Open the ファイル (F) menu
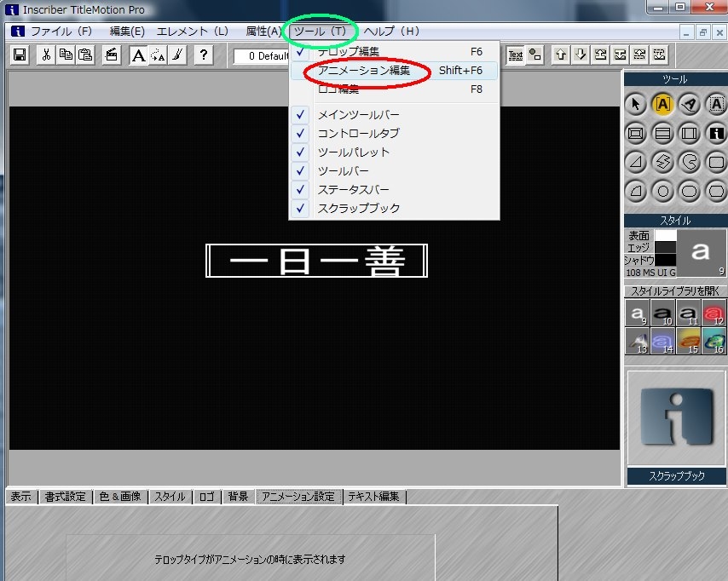 [61, 31]
